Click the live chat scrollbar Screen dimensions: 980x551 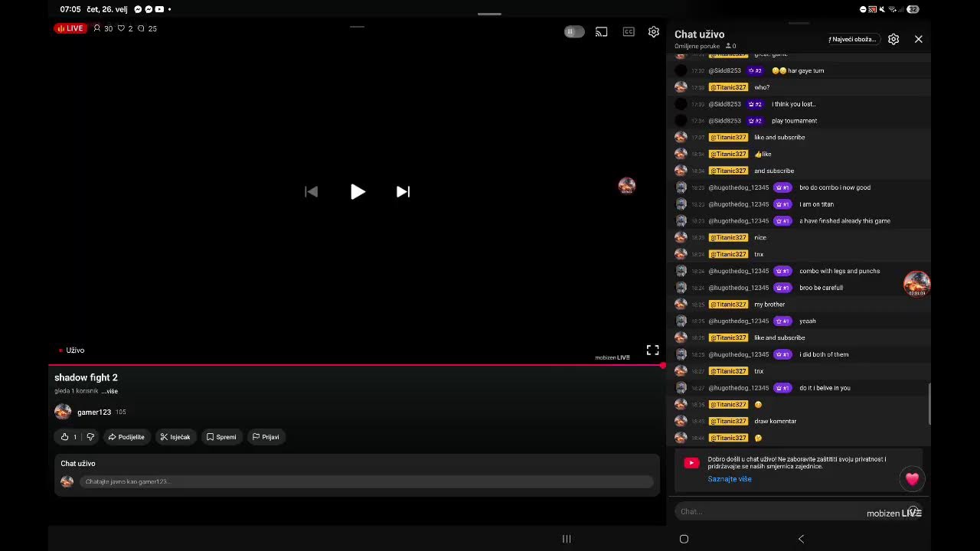tap(929, 403)
